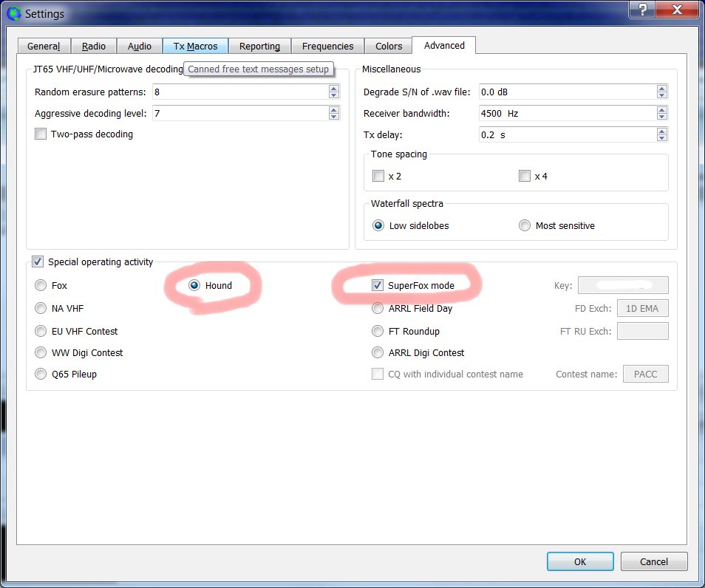Open the Frequencies tab
The height and width of the screenshot is (588, 705).
327,46
